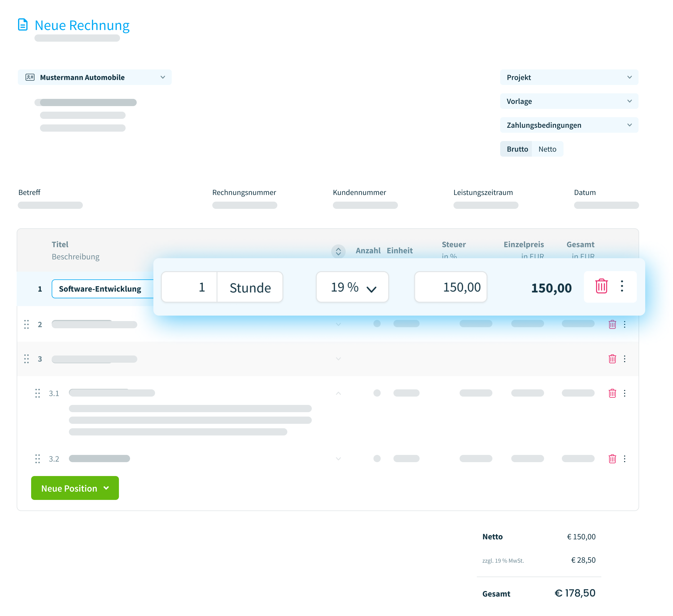Click the Software-Entwicklung title field
This screenshot has height=616, width=673.
103,289
